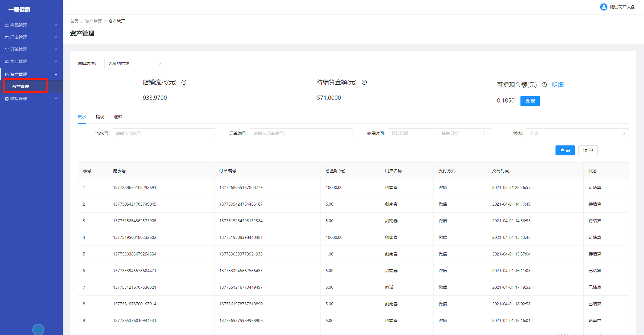Image resolution: width=644 pixels, height=335 pixels.
Task: Click the 已结算 status in row 6
Action: (595, 271)
